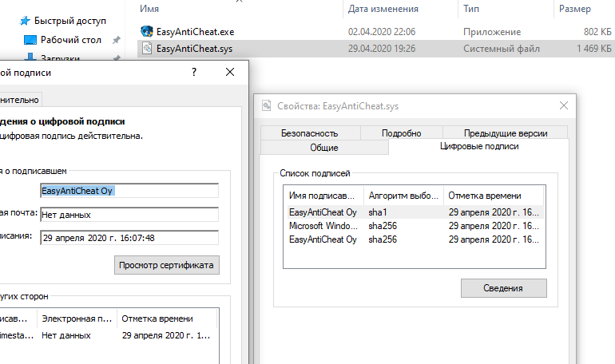Click the signer name field EasyAntiCheat Oy
This screenshot has height=364, width=615.
click(129, 191)
